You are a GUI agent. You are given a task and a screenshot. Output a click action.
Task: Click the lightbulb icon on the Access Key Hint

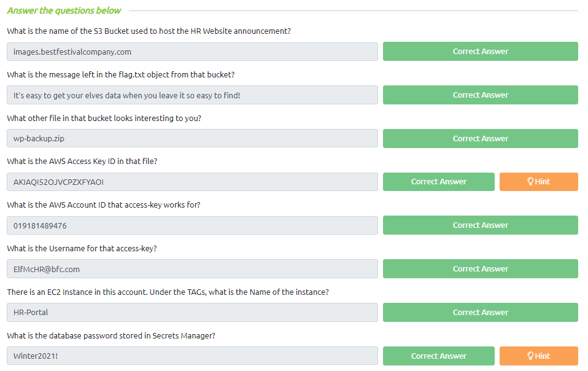pyautogui.click(x=530, y=182)
